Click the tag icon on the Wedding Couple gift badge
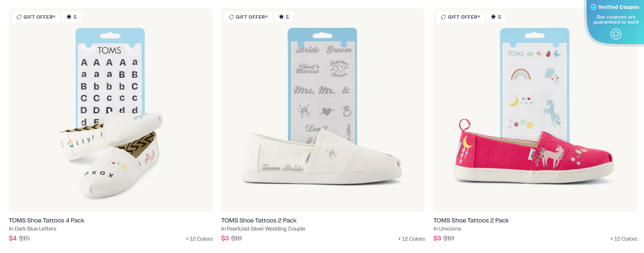This screenshot has width=644, height=253. [x=231, y=17]
